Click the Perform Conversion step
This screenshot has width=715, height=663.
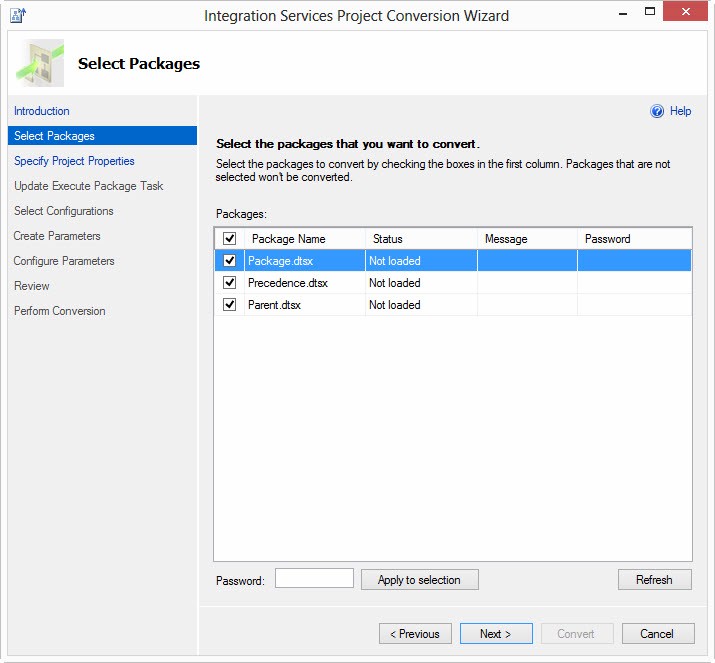point(60,311)
